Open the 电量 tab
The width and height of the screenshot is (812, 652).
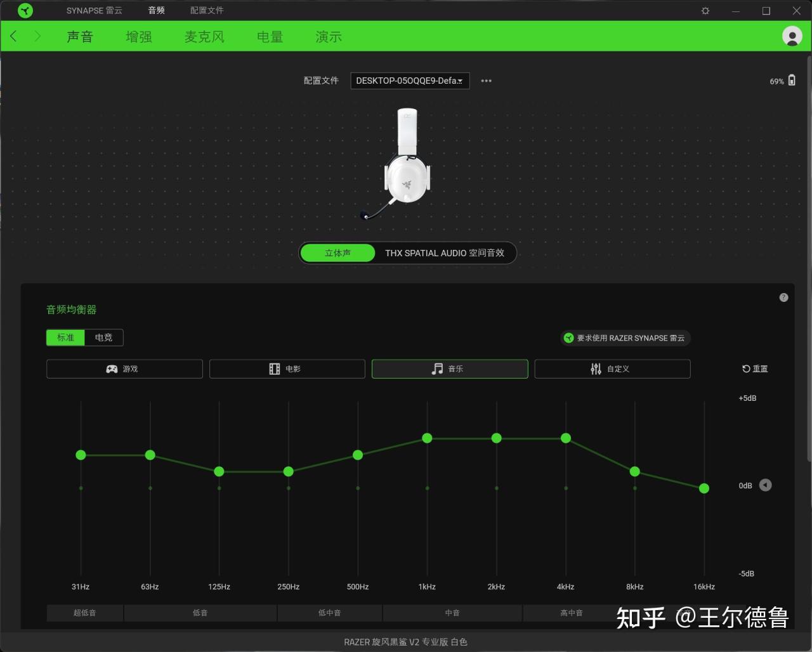[270, 37]
